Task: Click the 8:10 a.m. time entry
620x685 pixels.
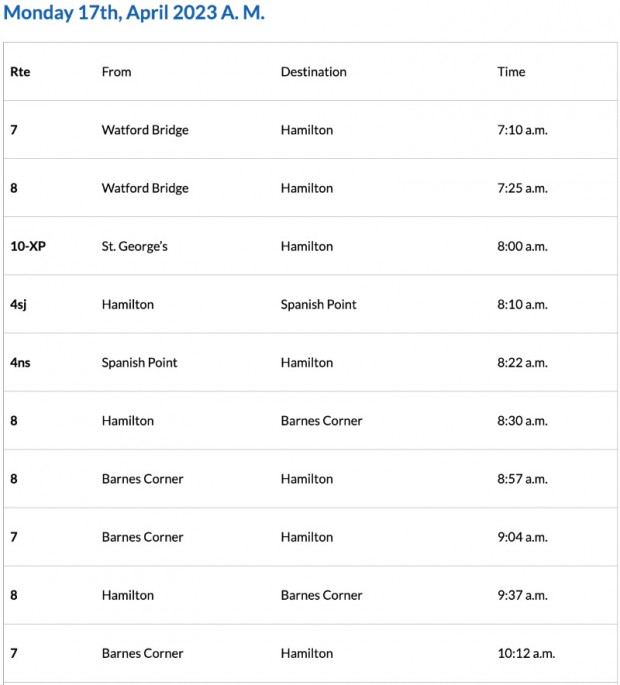Action: tap(522, 304)
